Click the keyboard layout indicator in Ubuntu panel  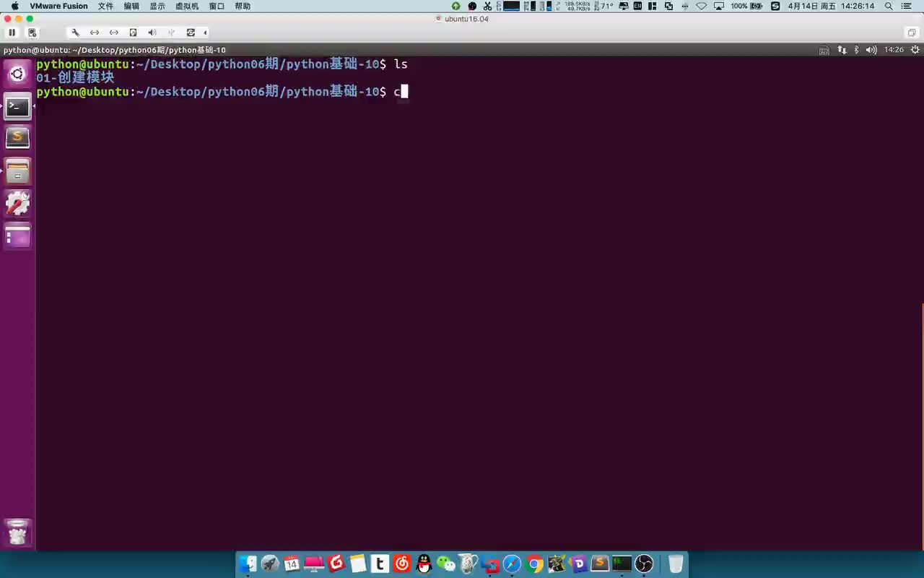825,50
